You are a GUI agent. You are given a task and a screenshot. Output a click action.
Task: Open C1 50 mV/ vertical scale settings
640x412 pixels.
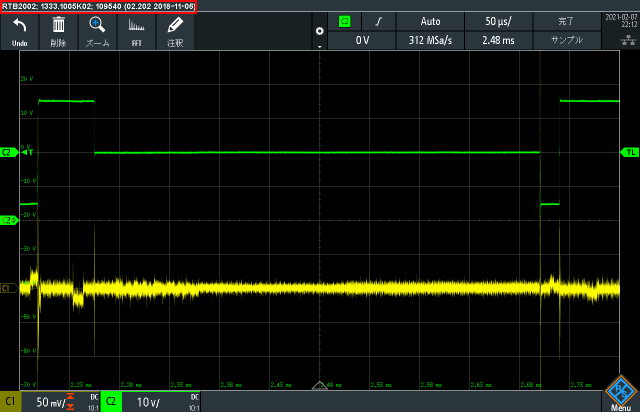tap(52, 402)
